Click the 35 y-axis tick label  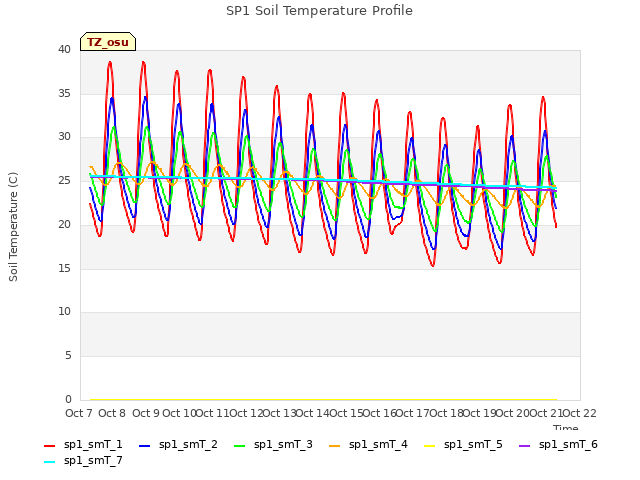[64, 93]
